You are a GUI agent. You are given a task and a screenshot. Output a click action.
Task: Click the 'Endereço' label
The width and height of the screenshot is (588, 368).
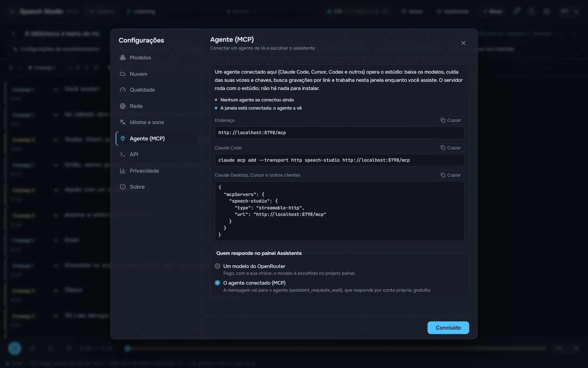pyautogui.click(x=225, y=120)
